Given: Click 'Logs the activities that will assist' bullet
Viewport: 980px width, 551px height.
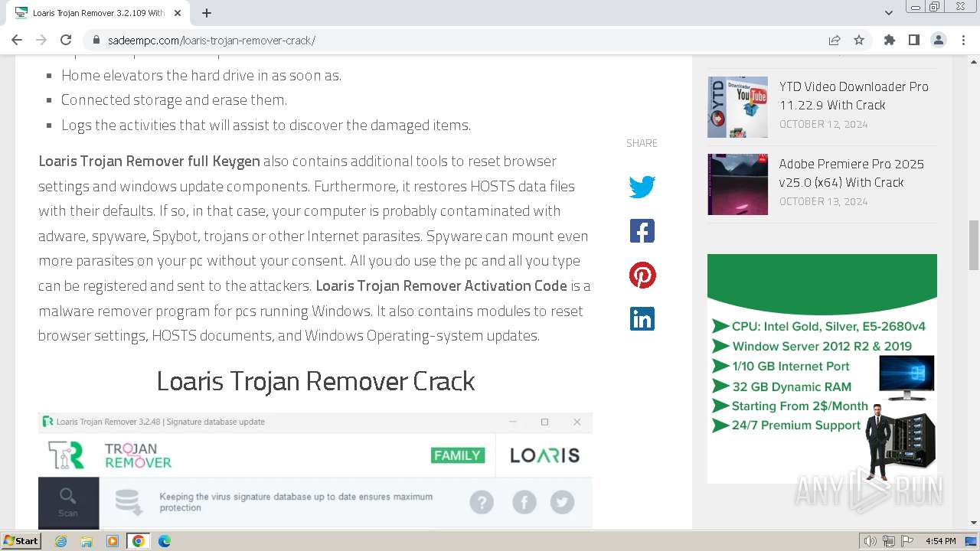Looking at the screenshot, I should click(x=266, y=125).
